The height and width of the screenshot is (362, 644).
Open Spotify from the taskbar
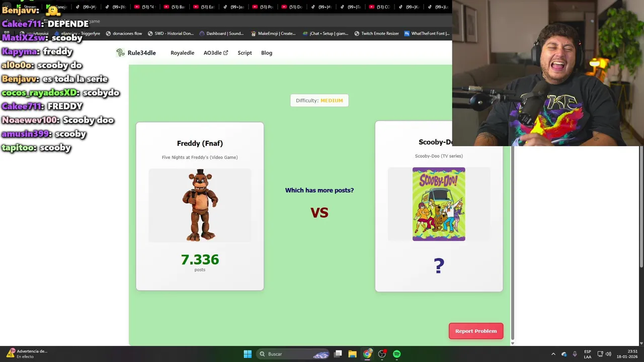[397, 354]
